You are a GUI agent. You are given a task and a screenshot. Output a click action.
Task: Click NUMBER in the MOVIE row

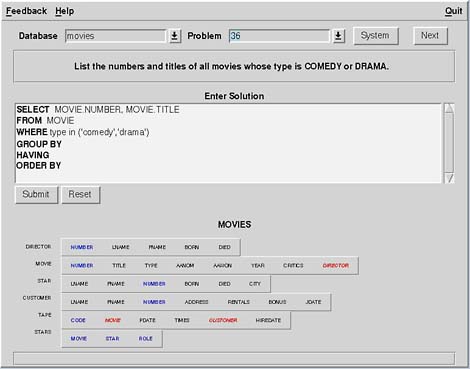coord(82,266)
